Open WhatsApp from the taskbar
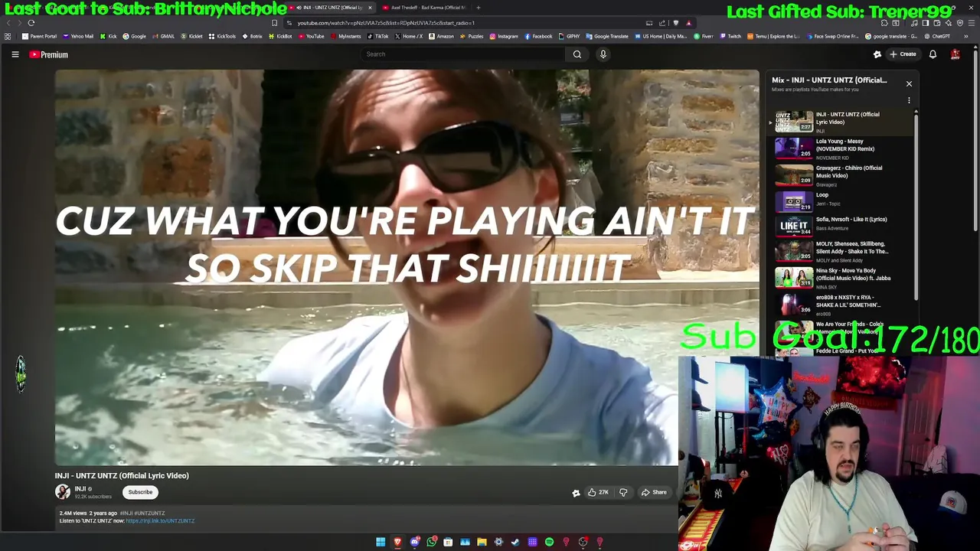Image resolution: width=980 pixels, height=551 pixels. [x=431, y=542]
